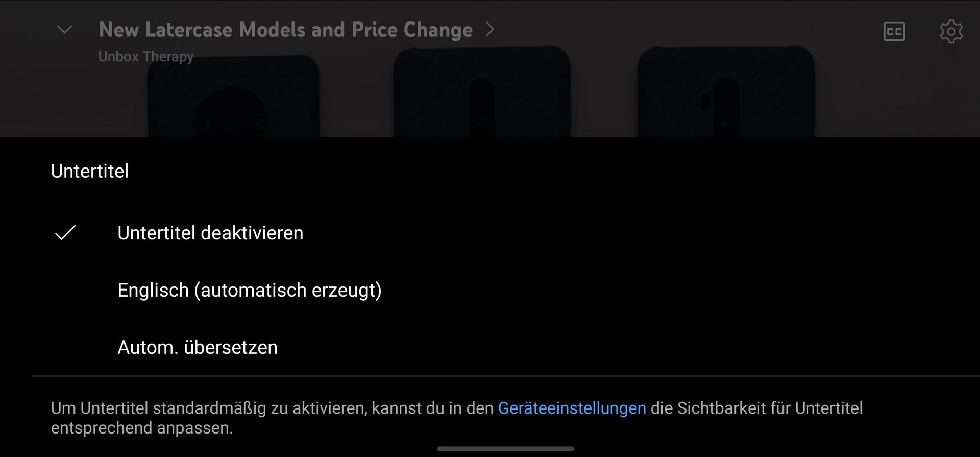
Task: Click the "Untertitel" panel heading
Action: click(90, 171)
